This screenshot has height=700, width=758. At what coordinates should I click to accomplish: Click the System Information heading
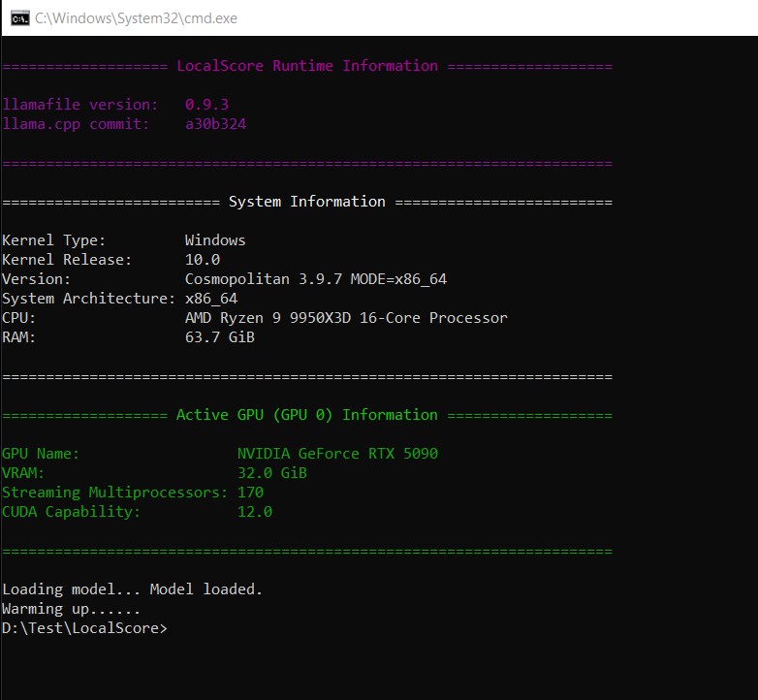click(307, 202)
